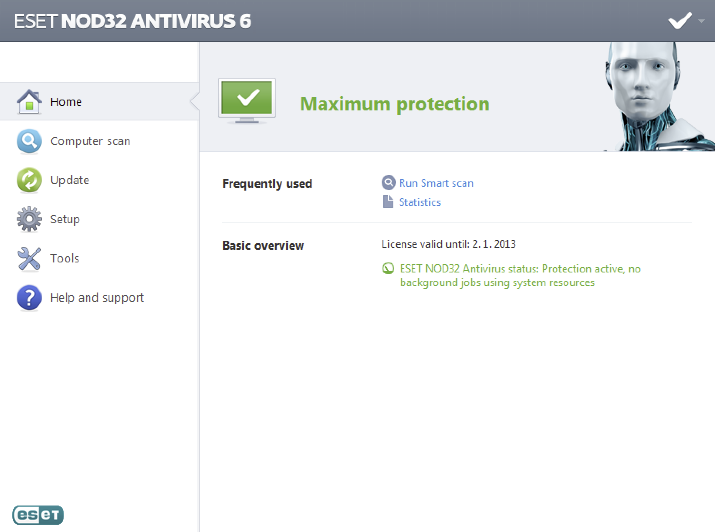Open the Computer scan section
The width and height of the screenshot is (715, 532).
click(x=90, y=142)
